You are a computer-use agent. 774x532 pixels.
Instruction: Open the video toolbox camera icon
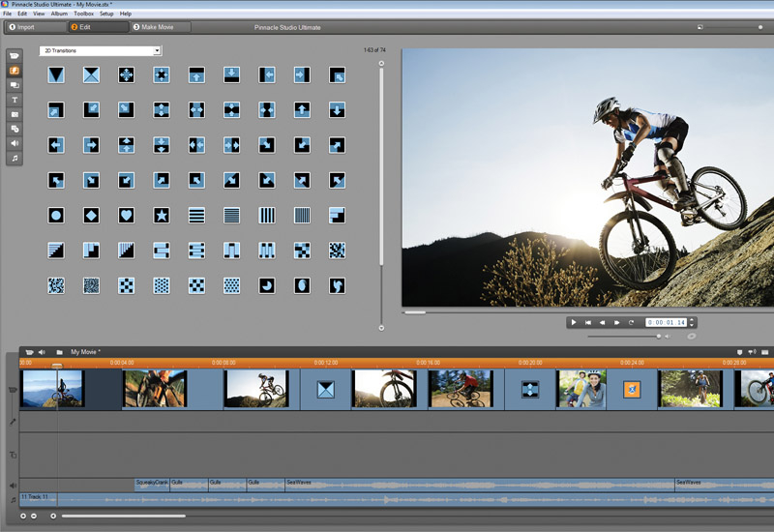point(29,352)
